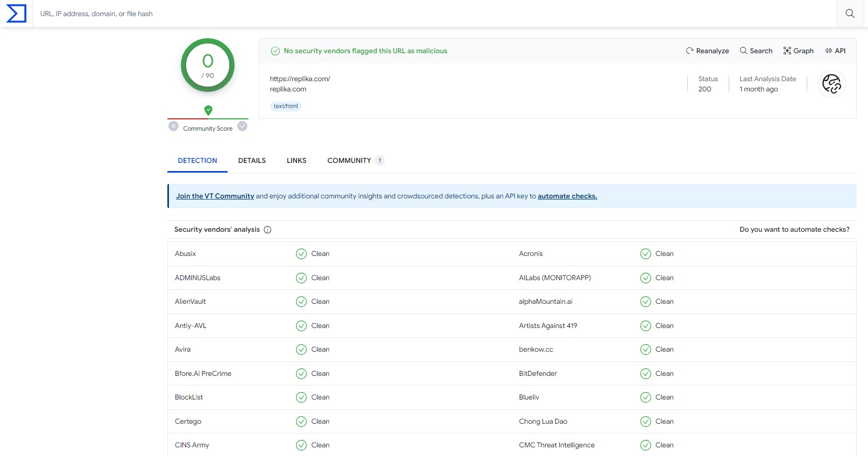The width and height of the screenshot is (868, 456).
Task: Click the magnifier search icon at top right
Action: [850, 13]
